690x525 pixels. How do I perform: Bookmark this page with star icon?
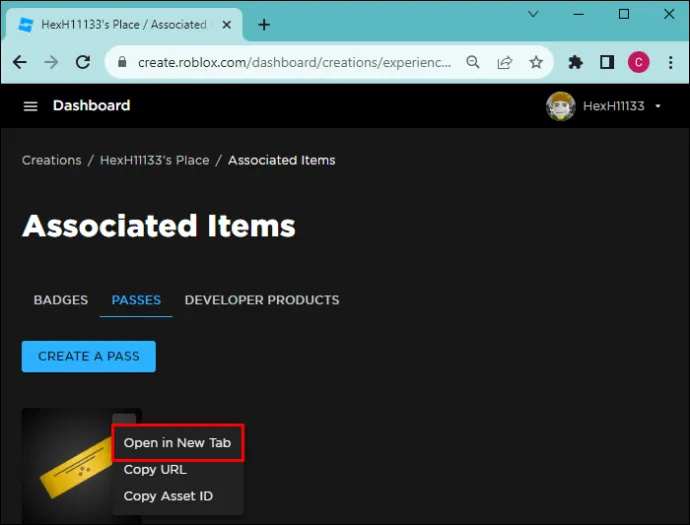(x=536, y=62)
